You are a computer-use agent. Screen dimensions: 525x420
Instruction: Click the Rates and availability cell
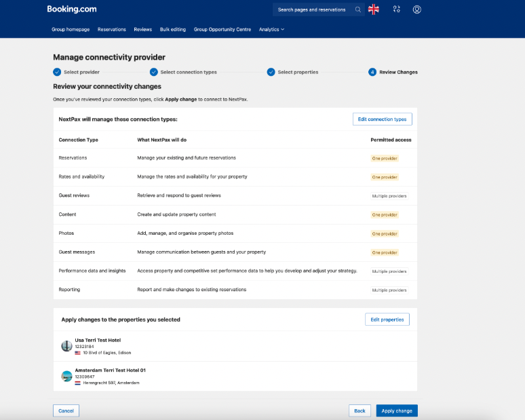click(81, 176)
